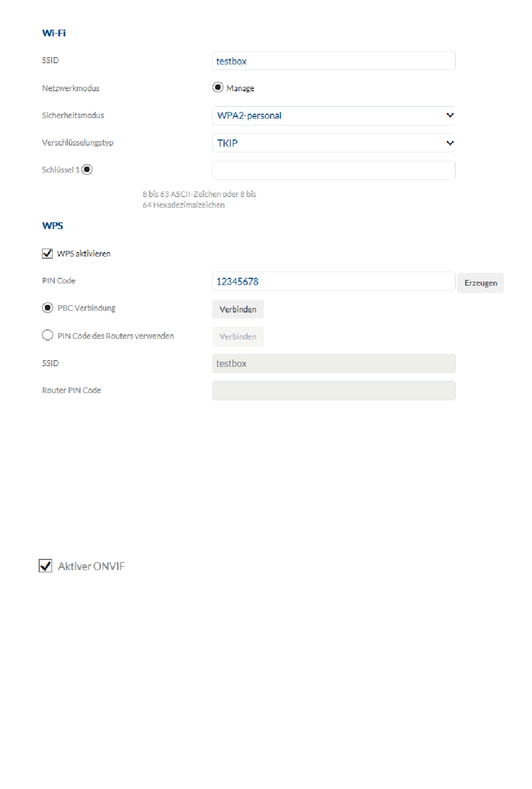This screenshot has height=789, width=532.
Task: Click the Wi-Fi SSID input field
Action: pyautogui.click(x=334, y=60)
